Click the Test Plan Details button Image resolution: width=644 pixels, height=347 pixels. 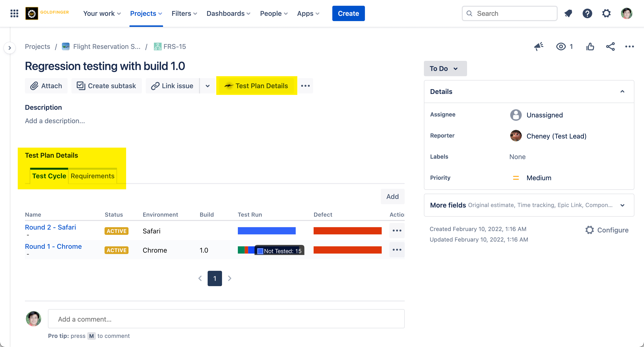(257, 86)
